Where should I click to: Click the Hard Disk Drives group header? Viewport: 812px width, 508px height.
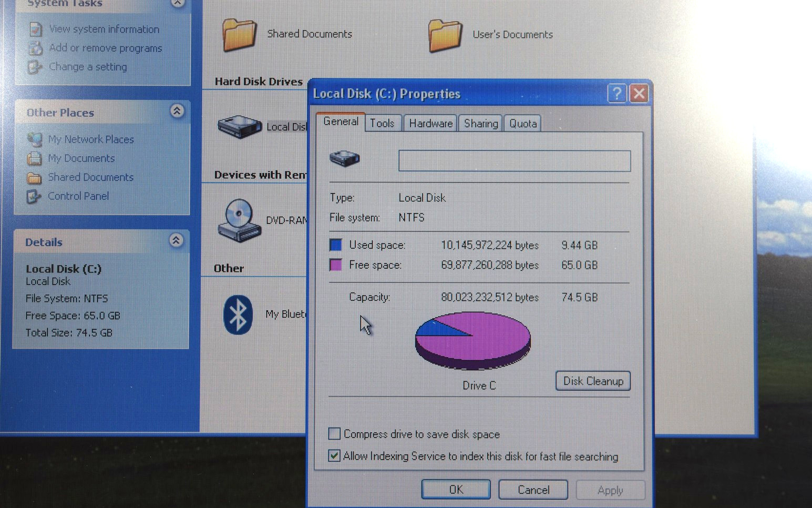click(259, 82)
